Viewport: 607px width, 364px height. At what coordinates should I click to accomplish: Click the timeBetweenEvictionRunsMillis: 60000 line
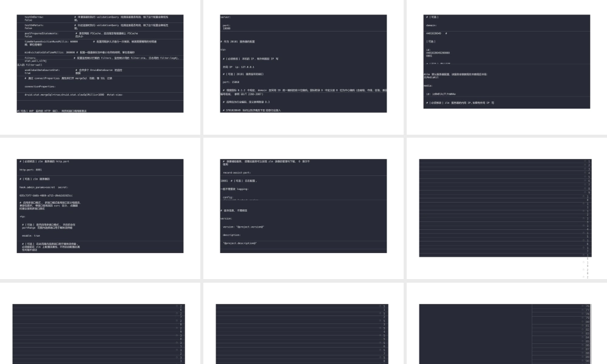52,41
